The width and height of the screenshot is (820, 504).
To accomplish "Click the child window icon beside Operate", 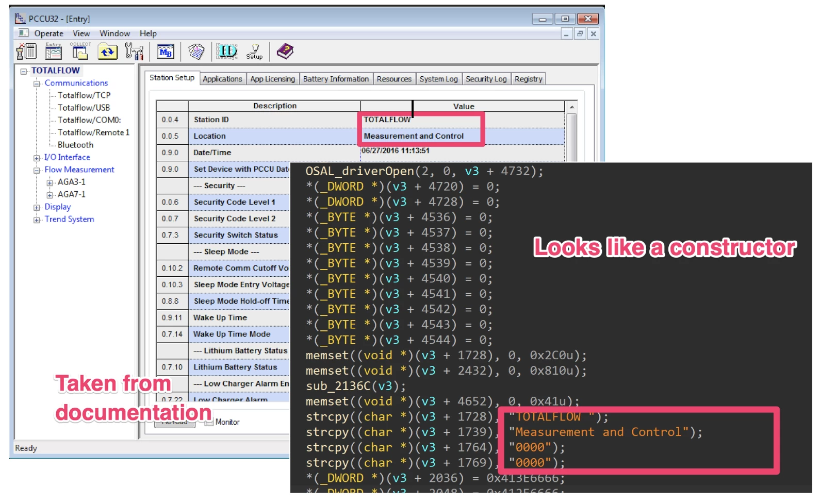I will pyautogui.click(x=23, y=33).
